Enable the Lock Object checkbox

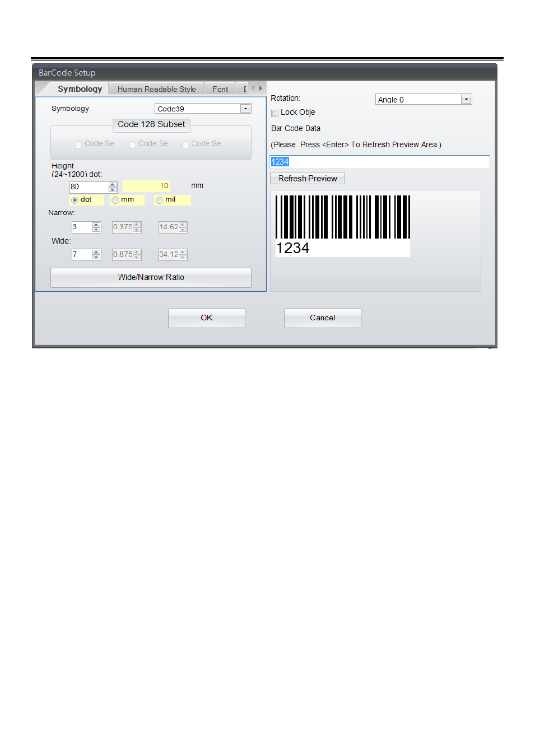tap(275, 113)
